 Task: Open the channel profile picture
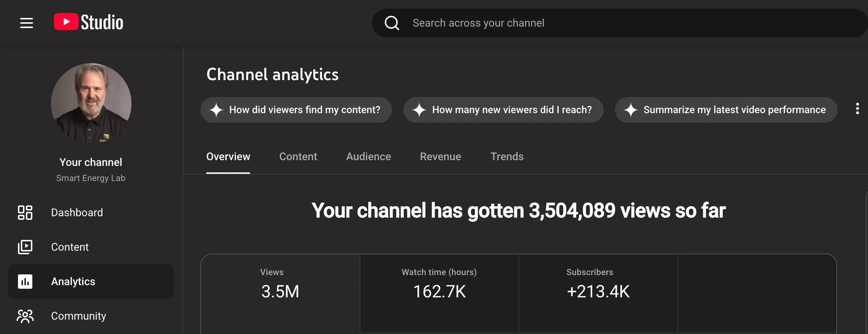(x=91, y=103)
